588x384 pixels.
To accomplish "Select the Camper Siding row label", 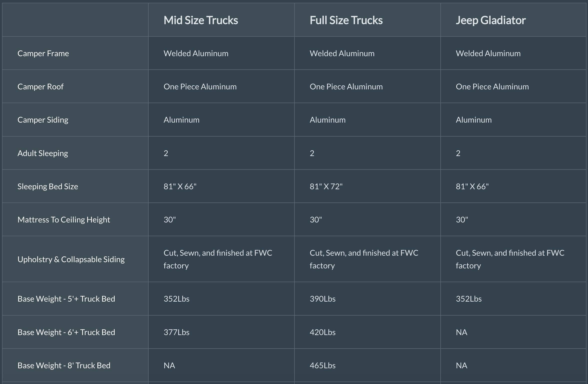I will click(x=43, y=120).
